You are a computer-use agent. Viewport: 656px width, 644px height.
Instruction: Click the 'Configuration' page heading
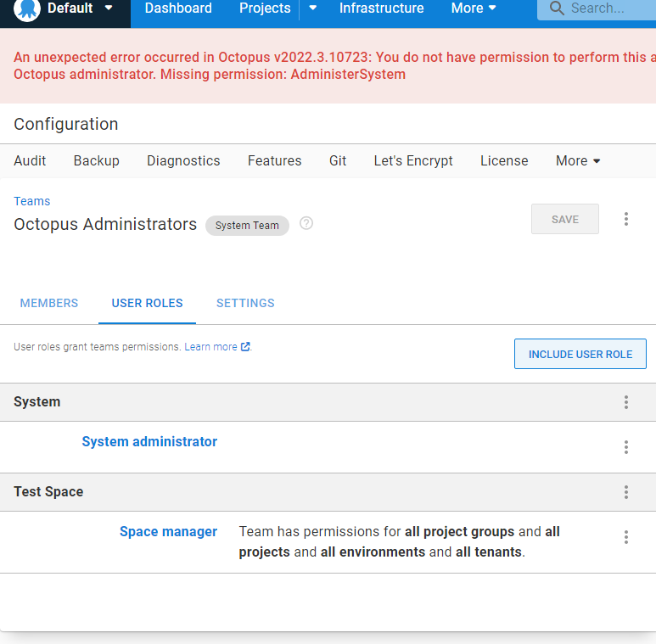click(x=65, y=124)
